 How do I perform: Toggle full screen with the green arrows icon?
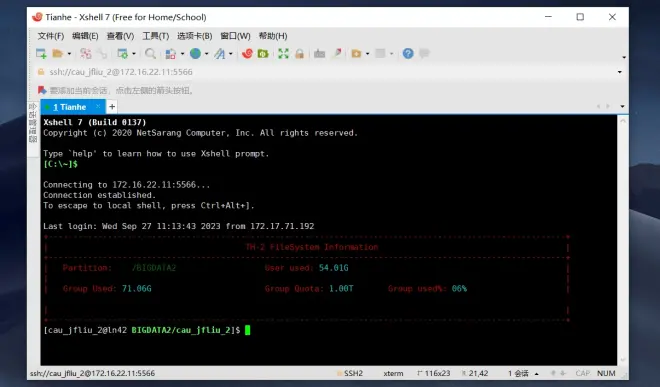pos(283,53)
